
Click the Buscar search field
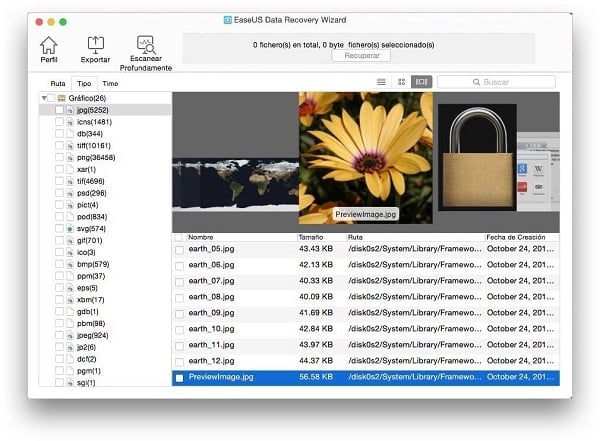pos(496,82)
